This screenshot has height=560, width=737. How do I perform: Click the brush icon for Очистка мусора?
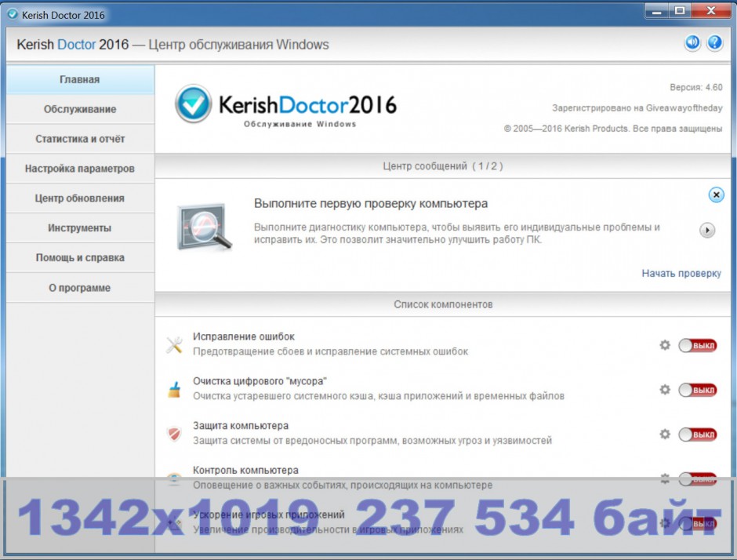(x=174, y=390)
